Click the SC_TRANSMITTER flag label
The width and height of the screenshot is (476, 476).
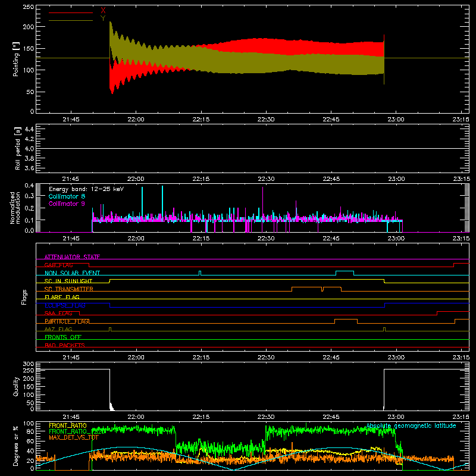(x=69, y=289)
